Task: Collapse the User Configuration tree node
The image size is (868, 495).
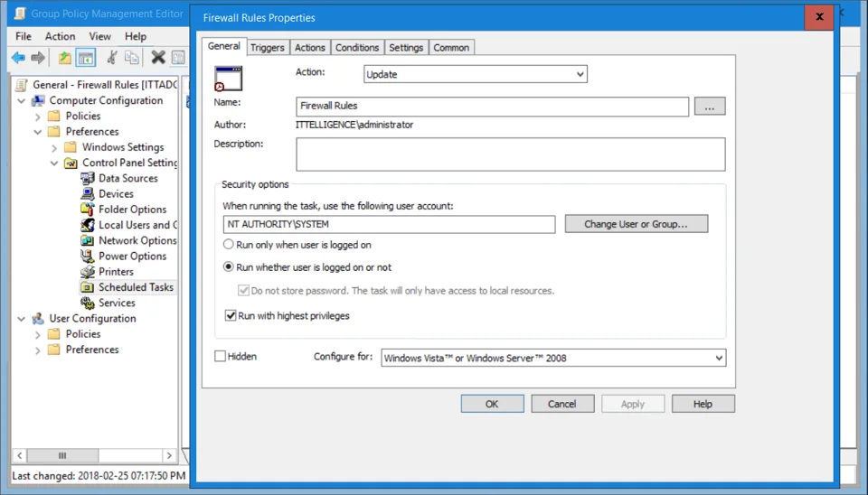Action: (22, 319)
